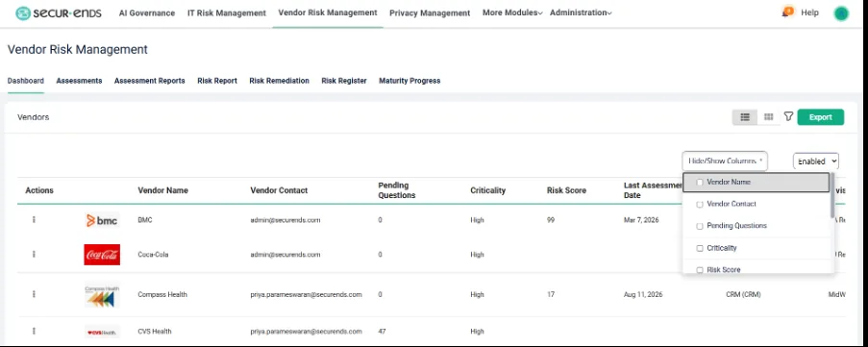Viewport: 868px width, 347px height.
Task: Expand the More Modules menu
Action: tap(512, 12)
